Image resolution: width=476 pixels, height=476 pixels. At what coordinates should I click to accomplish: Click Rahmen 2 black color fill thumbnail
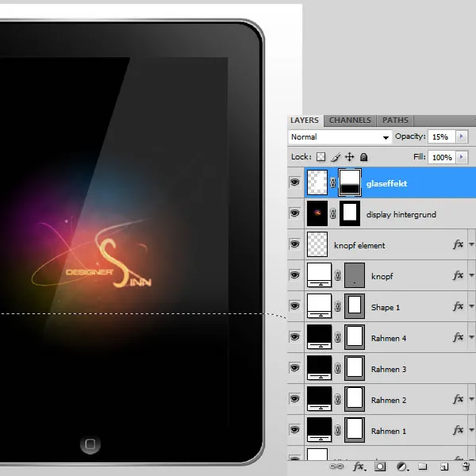click(x=320, y=399)
